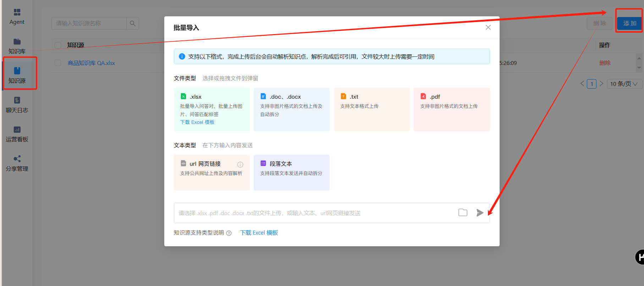
Task: Click the .doc、.docx file icon
Action: pyautogui.click(x=263, y=96)
